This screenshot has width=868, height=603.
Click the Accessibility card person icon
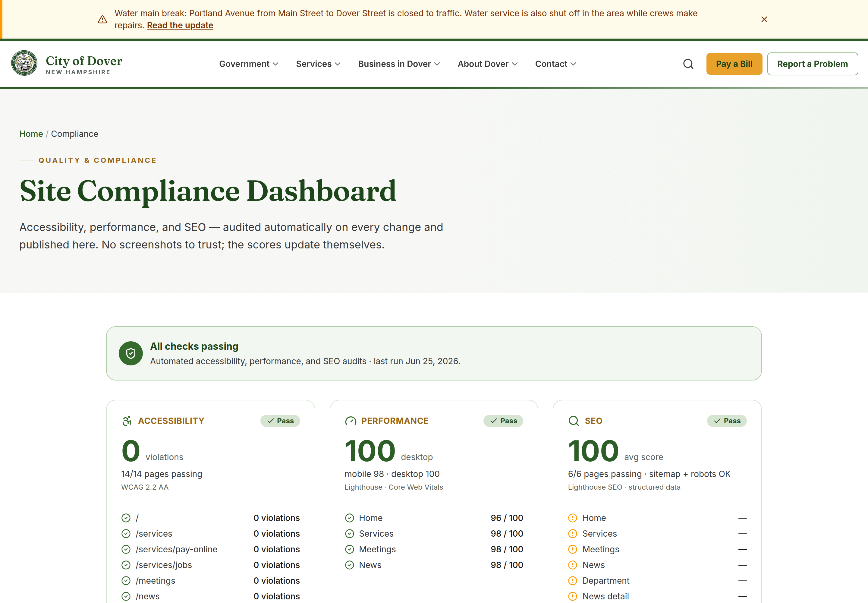click(127, 421)
